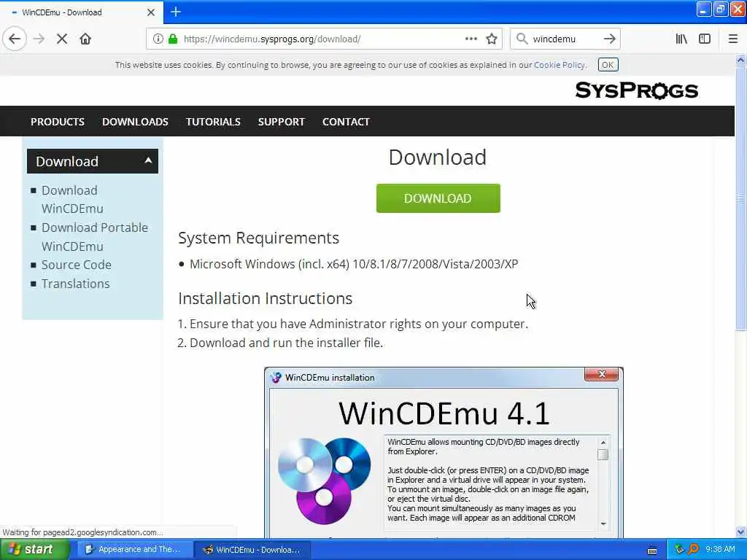
Task: Click page scrollbar up arrow
Action: (x=740, y=61)
